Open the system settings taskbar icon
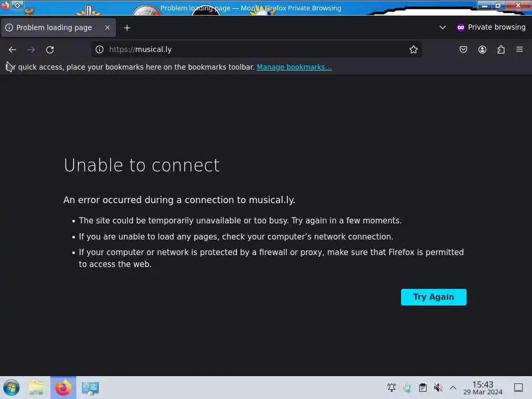 (x=90, y=388)
